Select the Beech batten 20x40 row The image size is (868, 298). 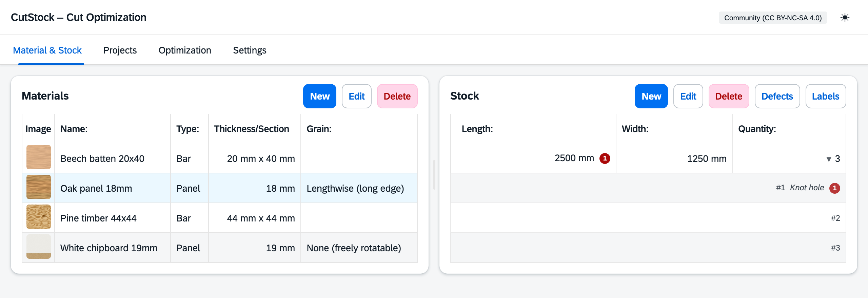220,158
